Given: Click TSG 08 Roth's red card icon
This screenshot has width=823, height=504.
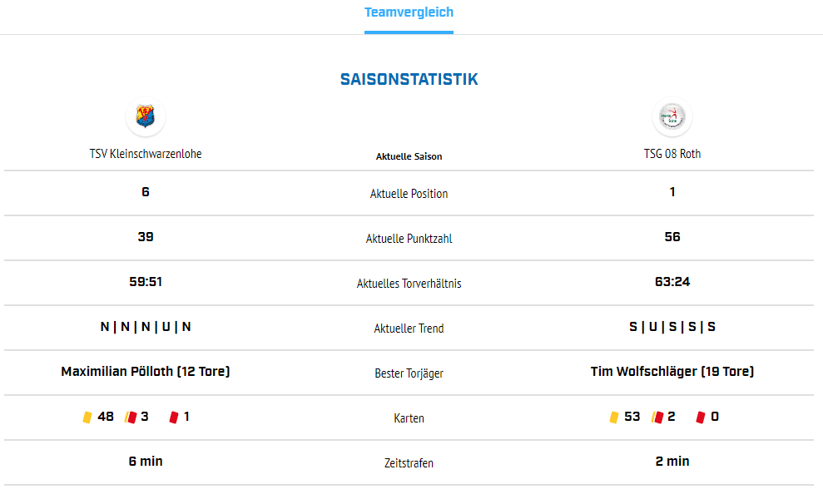Looking at the screenshot, I should point(701,418).
